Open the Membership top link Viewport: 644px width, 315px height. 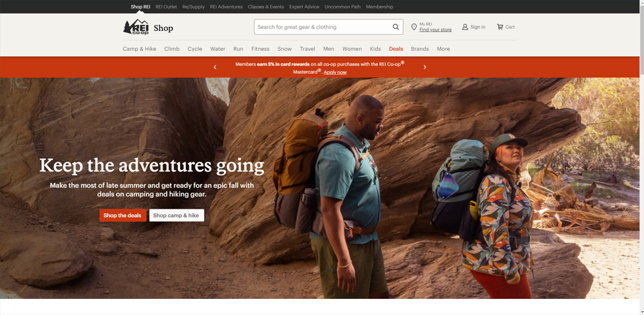click(x=379, y=7)
